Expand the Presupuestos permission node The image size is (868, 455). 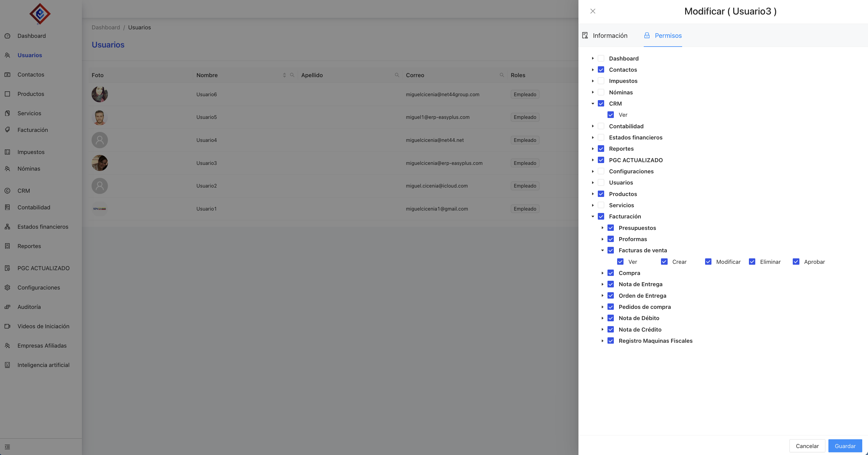pyautogui.click(x=602, y=228)
